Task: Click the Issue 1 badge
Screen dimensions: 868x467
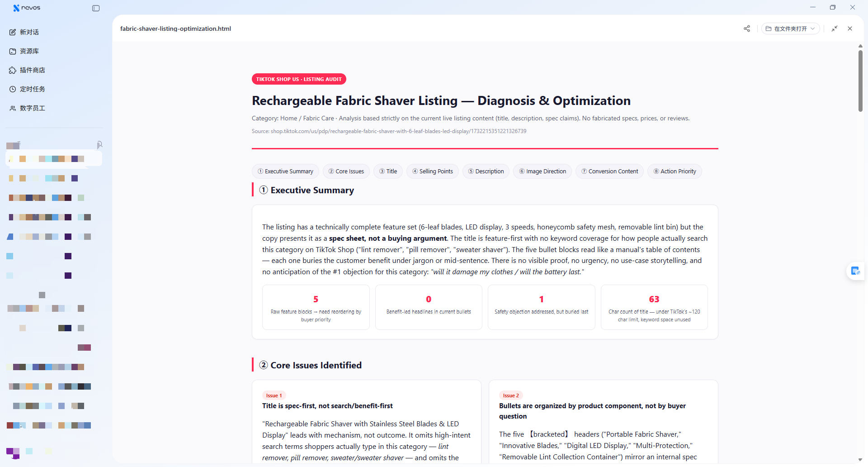Action: click(x=274, y=396)
